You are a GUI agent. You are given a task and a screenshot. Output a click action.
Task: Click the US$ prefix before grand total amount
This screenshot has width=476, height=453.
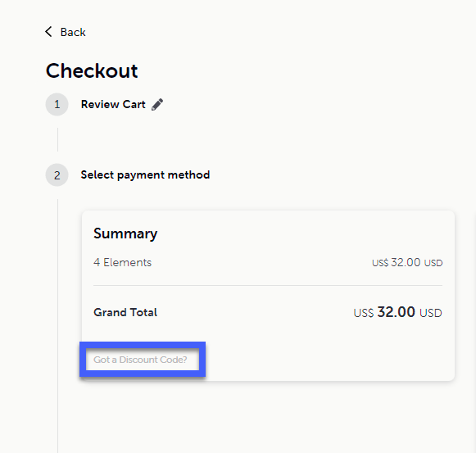pyautogui.click(x=364, y=313)
